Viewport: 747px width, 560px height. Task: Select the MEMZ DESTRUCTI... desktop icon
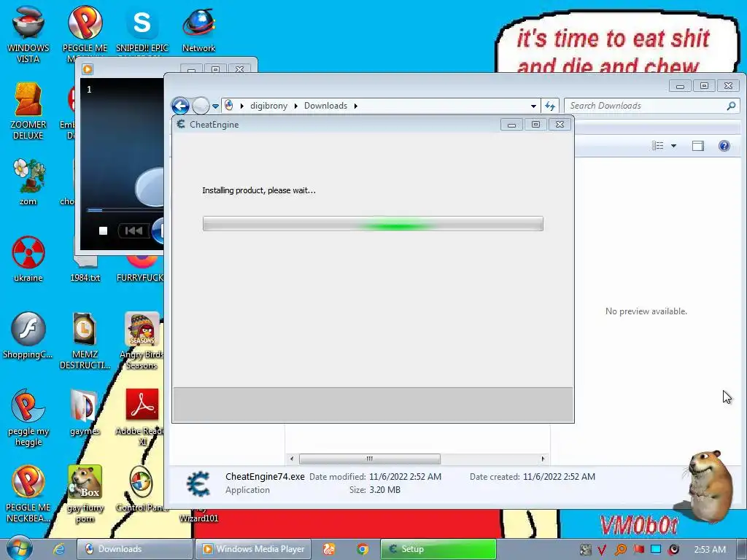tap(85, 341)
